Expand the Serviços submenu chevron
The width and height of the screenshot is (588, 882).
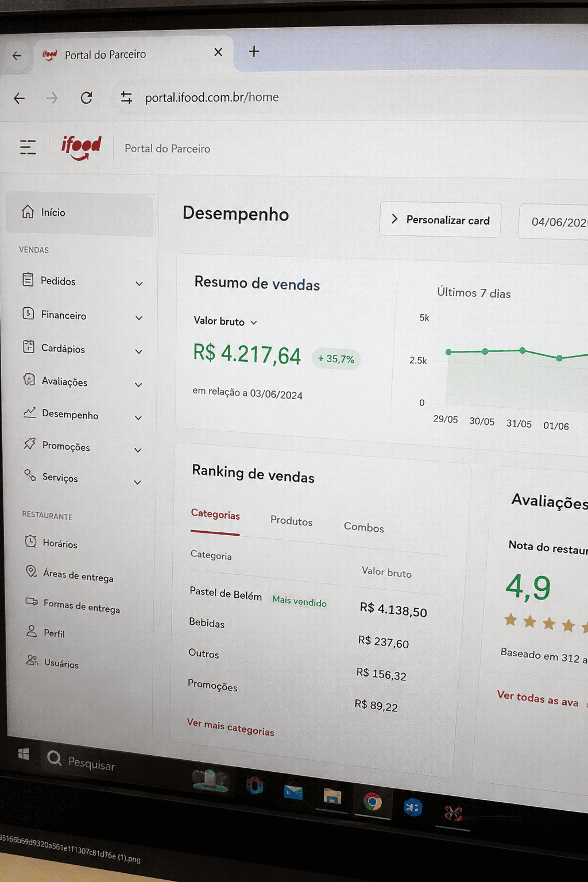click(x=137, y=482)
